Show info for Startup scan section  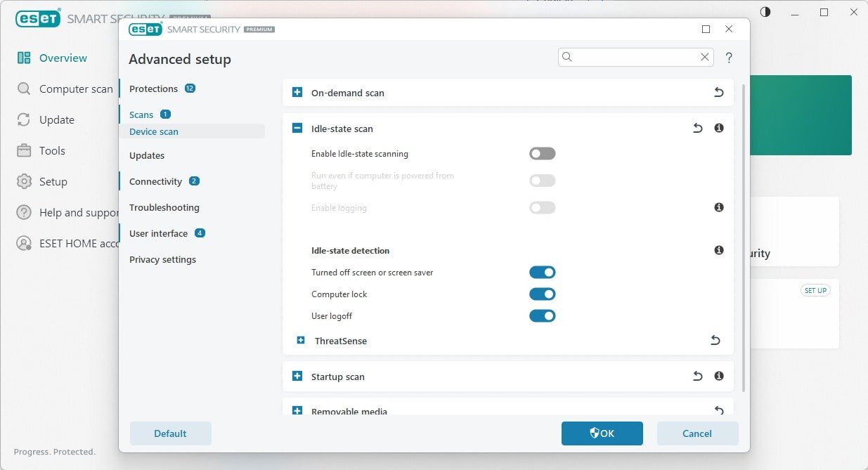(718, 377)
